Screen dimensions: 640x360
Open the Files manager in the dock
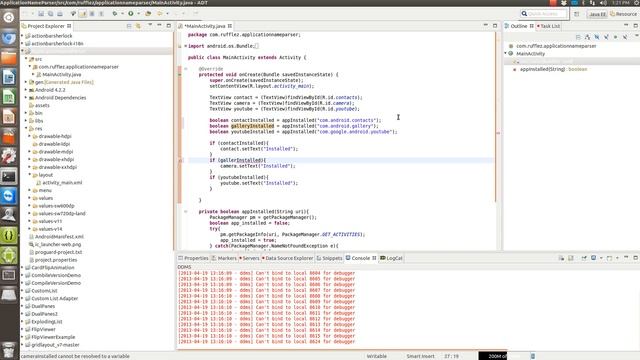[x=9, y=57]
